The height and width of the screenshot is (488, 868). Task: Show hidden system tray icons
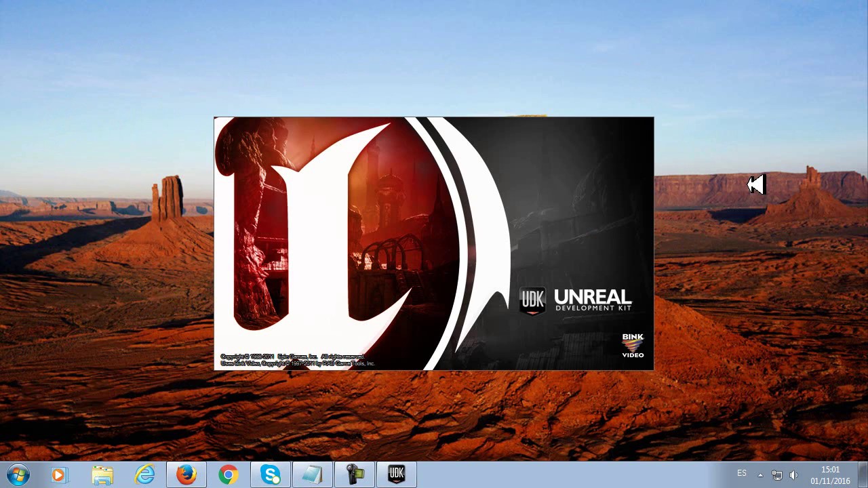tap(760, 475)
